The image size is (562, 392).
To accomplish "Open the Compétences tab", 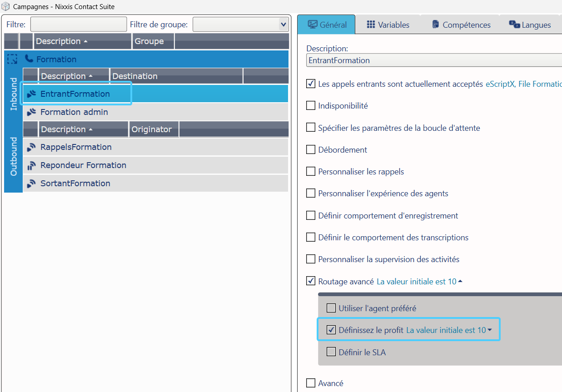I will pyautogui.click(x=461, y=25).
